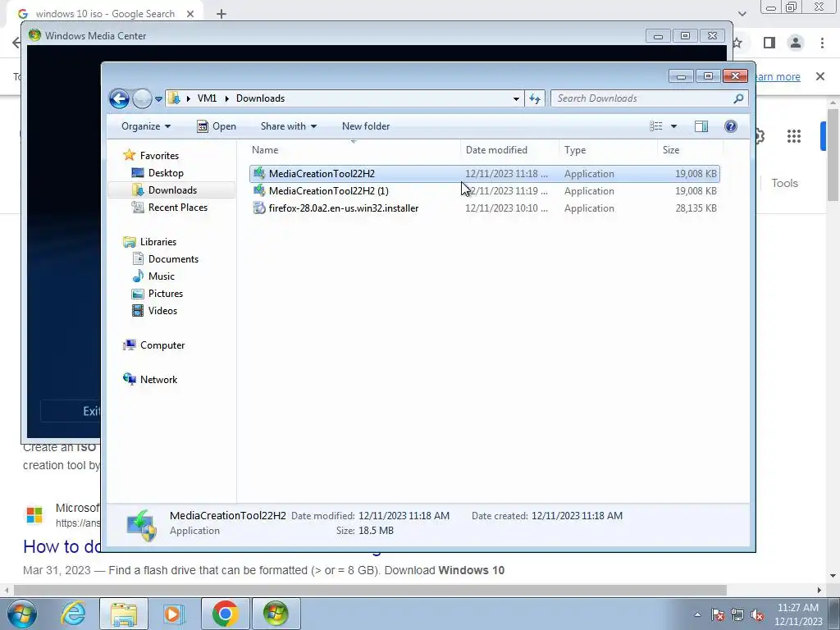The image size is (840, 630).
Task: Open recent pages dropdown beside forward arrow
Action: click(x=158, y=99)
